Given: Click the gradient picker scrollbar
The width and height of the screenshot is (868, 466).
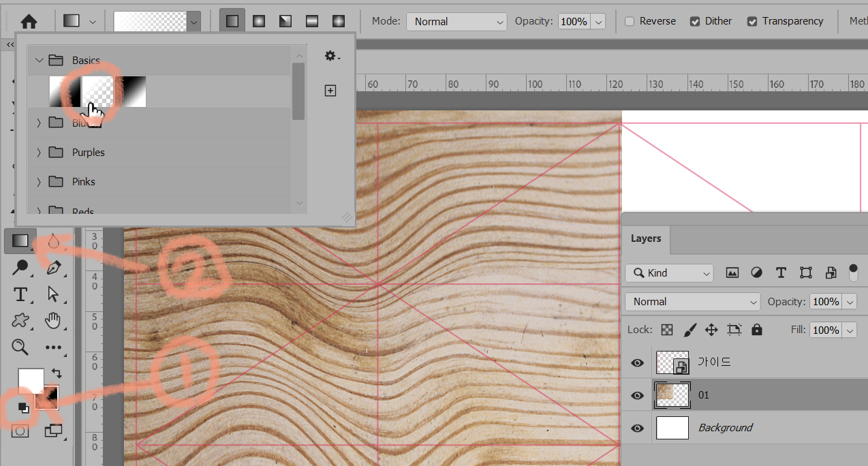Looking at the screenshot, I should coord(298,91).
